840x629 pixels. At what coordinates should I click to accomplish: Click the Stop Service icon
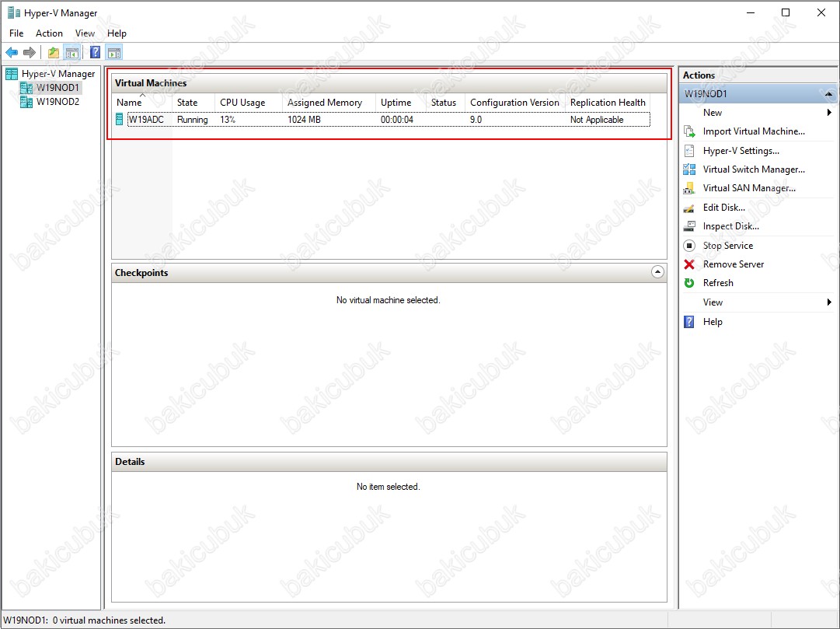pos(689,246)
